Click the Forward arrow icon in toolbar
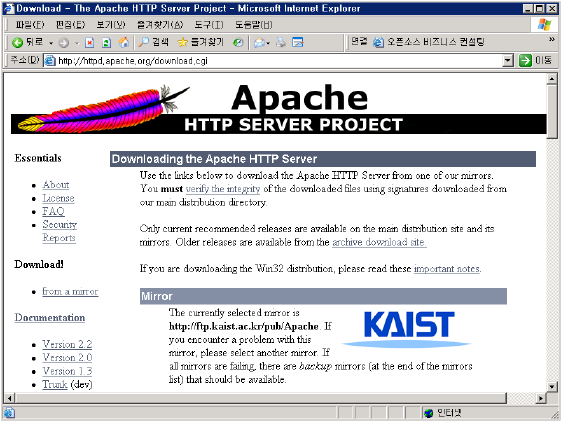This screenshot has height=421, width=561. coord(64,43)
